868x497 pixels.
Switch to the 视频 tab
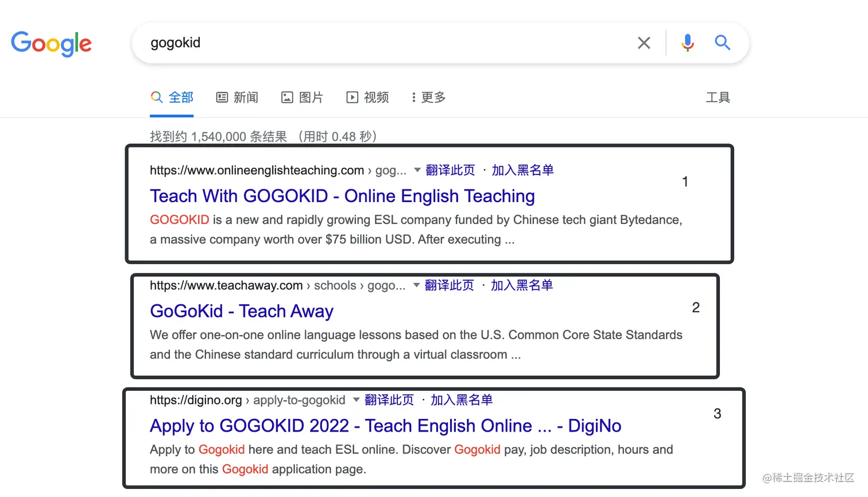click(x=367, y=98)
